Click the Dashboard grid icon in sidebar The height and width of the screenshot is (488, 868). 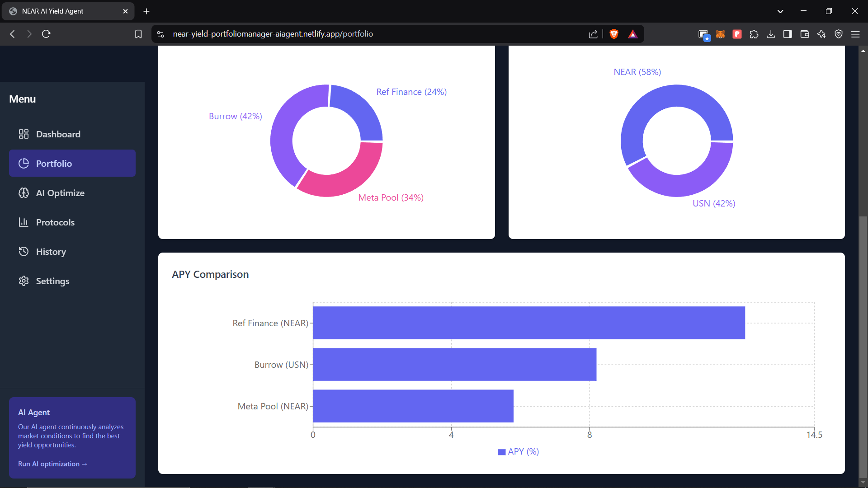[24, 134]
